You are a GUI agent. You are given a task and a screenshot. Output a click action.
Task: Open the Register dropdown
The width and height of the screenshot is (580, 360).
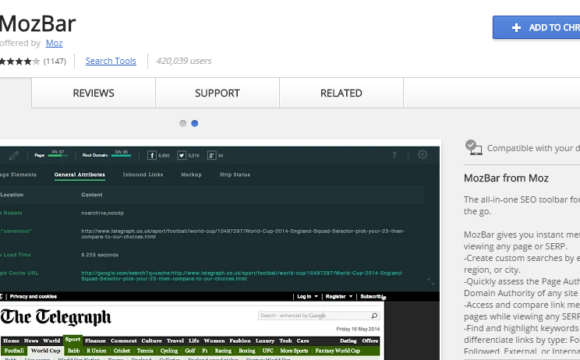click(x=339, y=296)
